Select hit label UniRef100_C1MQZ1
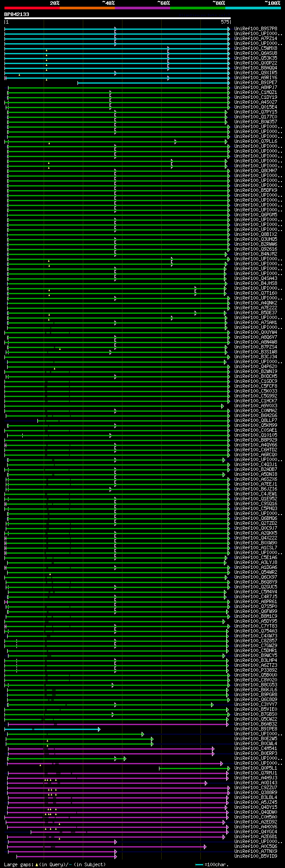The height and width of the screenshot is (868, 285). pos(256,93)
